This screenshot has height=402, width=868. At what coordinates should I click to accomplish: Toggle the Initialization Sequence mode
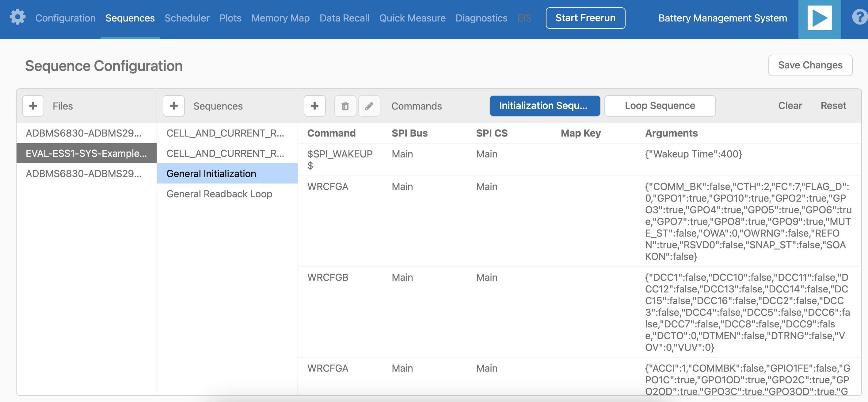pos(545,106)
